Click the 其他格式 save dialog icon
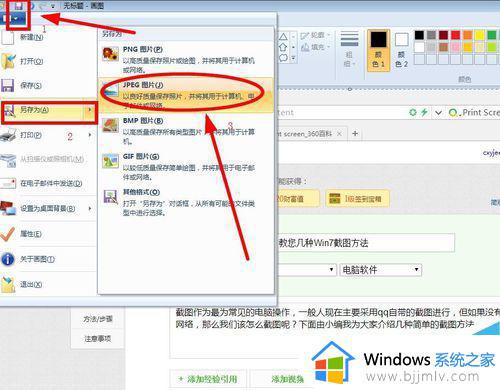The image size is (500, 390). (x=110, y=197)
